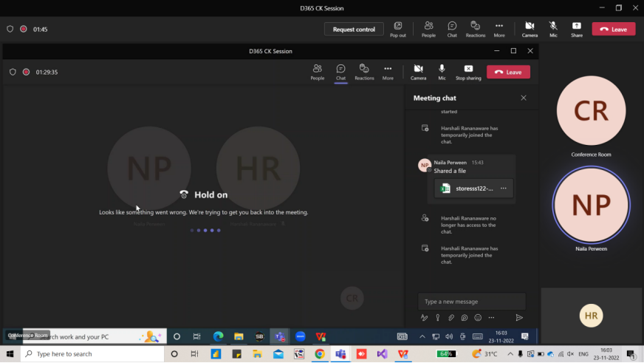The height and width of the screenshot is (363, 644).
Task: Leave the outer D365 CK Session meeting
Action: click(x=614, y=29)
